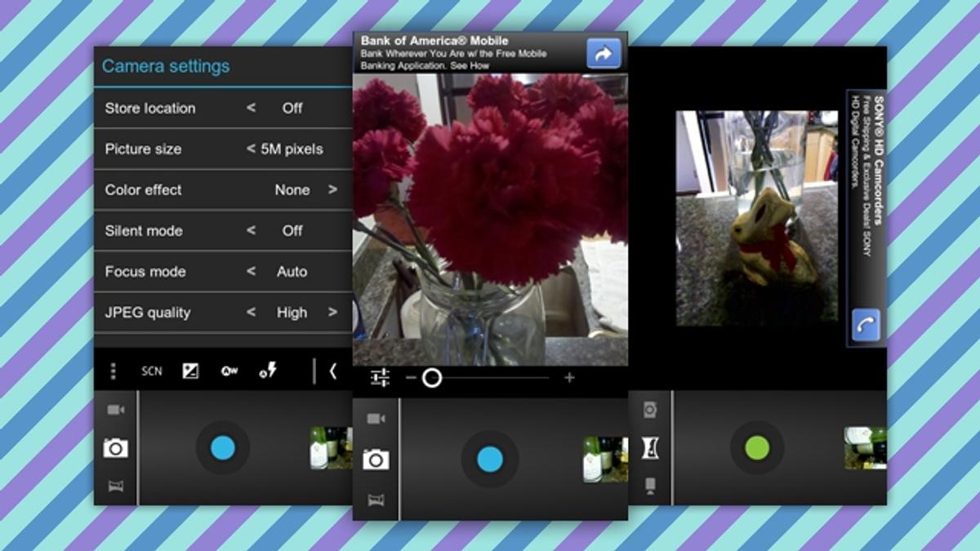
Task: Select panorama mode in middle screen
Action: (376, 500)
